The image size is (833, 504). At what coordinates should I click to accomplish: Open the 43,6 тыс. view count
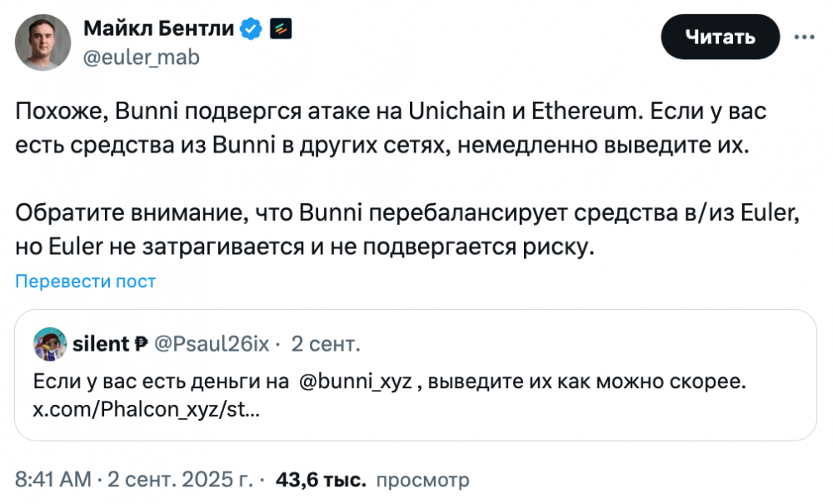(x=321, y=480)
